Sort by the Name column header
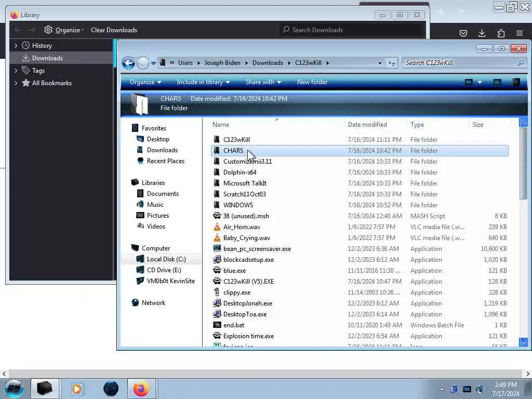 (x=220, y=125)
